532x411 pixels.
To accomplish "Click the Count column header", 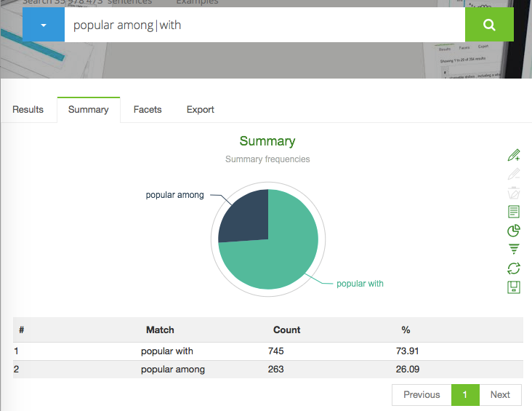I will pyautogui.click(x=286, y=330).
